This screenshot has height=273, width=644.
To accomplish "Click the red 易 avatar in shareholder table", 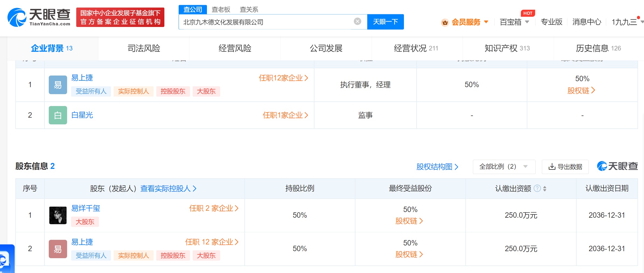I will [x=58, y=249].
